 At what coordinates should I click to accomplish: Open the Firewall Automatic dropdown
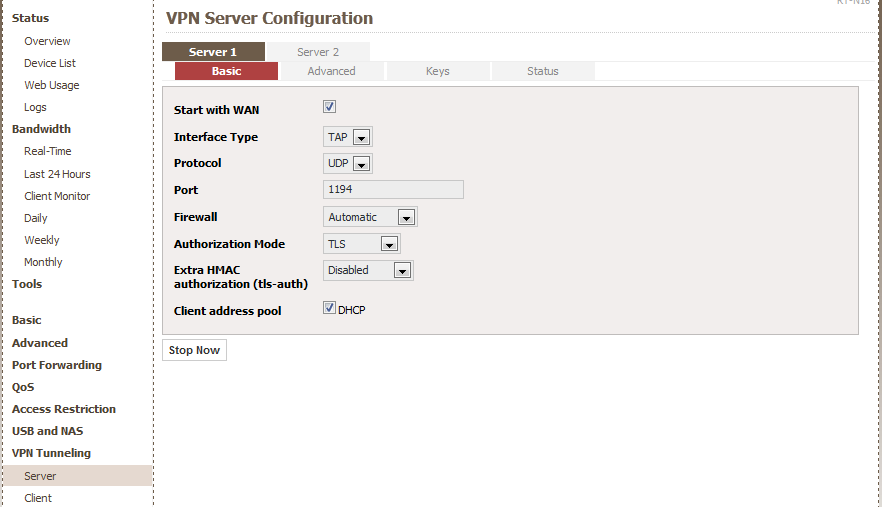(x=370, y=217)
